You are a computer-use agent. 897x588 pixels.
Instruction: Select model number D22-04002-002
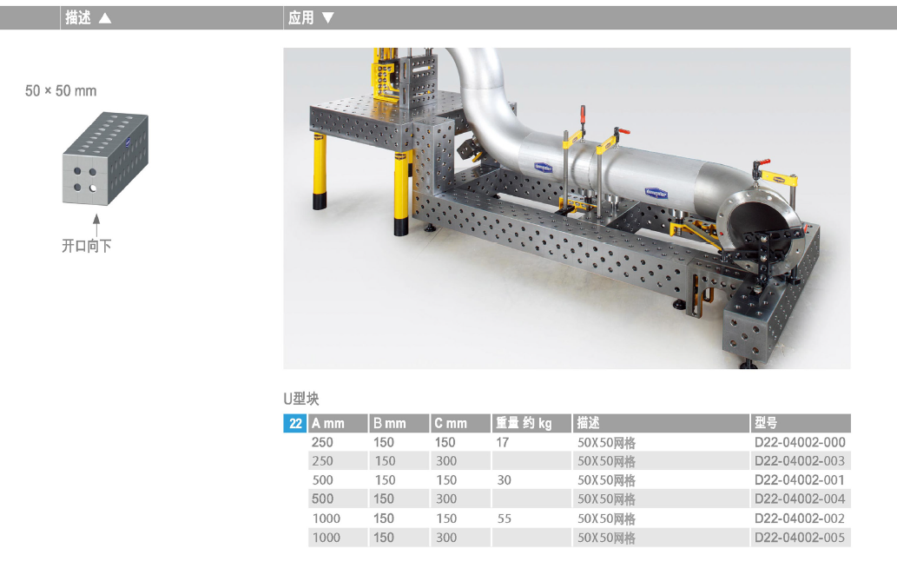click(800, 519)
